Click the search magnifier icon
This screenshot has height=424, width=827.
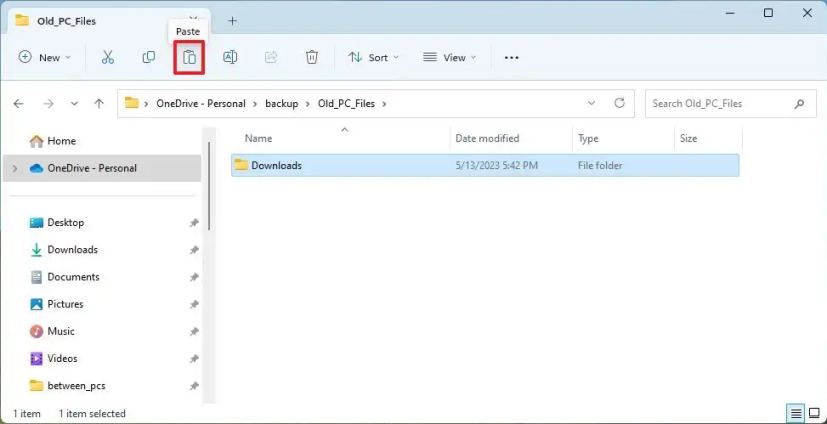(x=799, y=104)
